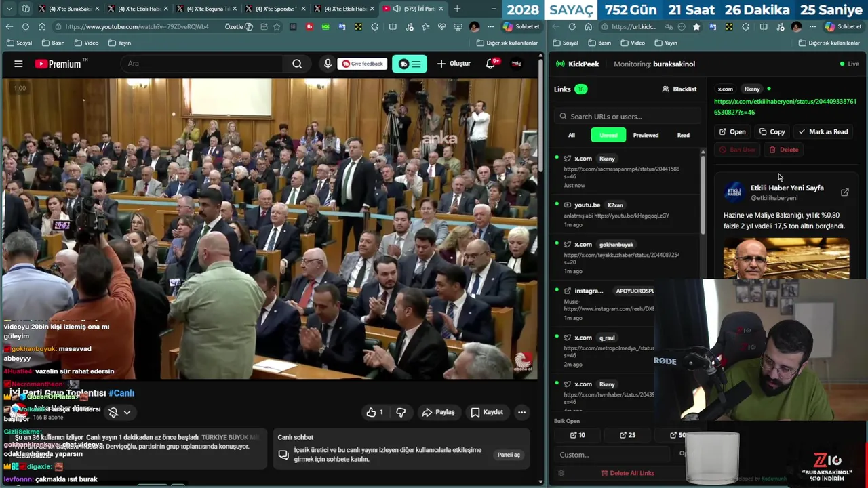The width and height of the screenshot is (868, 488).
Task: Expand Diğer sık kullanılanlar in the left browser
Action: click(507, 43)
